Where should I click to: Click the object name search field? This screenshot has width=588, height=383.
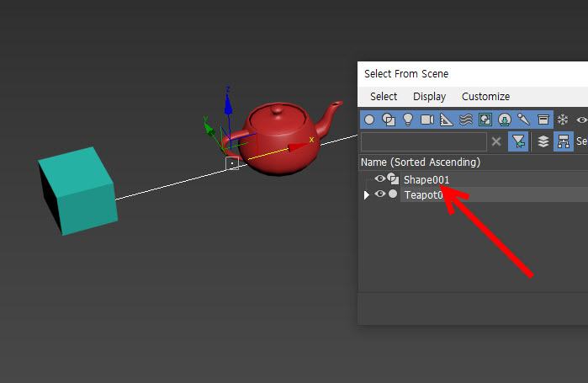tap(424, 141)
